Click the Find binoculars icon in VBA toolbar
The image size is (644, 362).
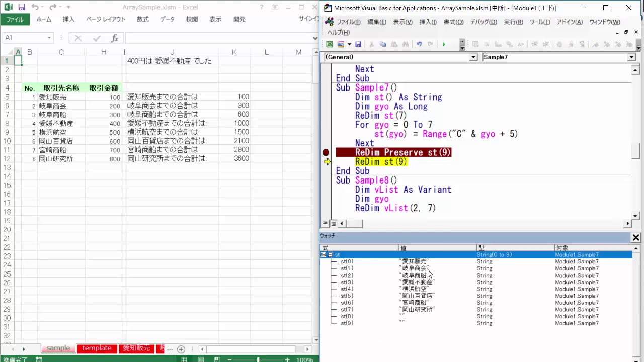click(406, 44)
